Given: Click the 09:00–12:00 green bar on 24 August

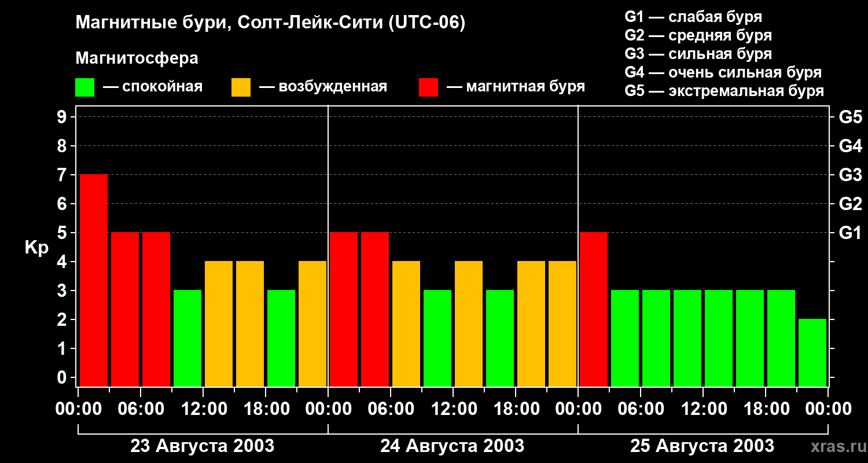Looking at the screenshot, I should (x=437, y=338).
